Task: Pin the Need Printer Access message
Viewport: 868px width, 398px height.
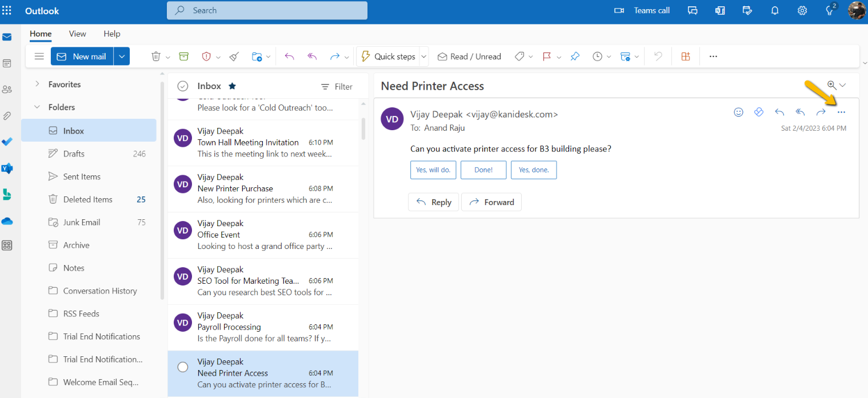Action: click(x=575, y=56)
